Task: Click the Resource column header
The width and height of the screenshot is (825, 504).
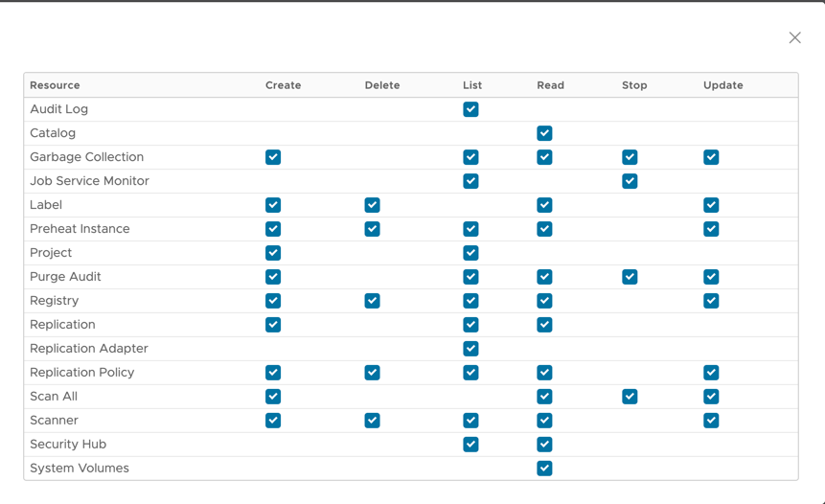Action: [x=55, y=85]
